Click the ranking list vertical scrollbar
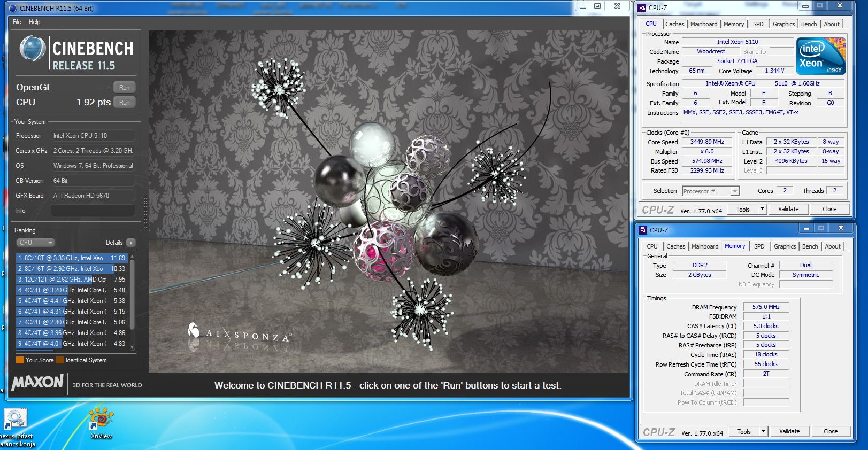Viewport: 868px width, 450px height. pos(132,301)
